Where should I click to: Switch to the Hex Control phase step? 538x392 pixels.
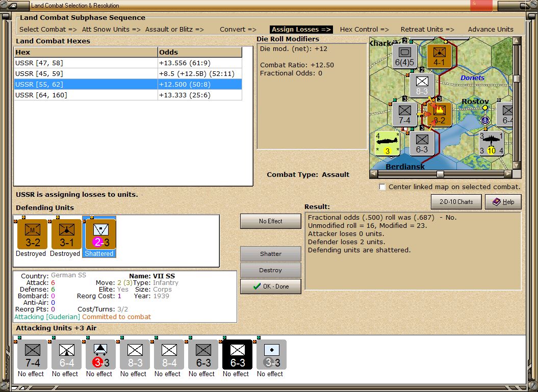click(x=364, y=29)
